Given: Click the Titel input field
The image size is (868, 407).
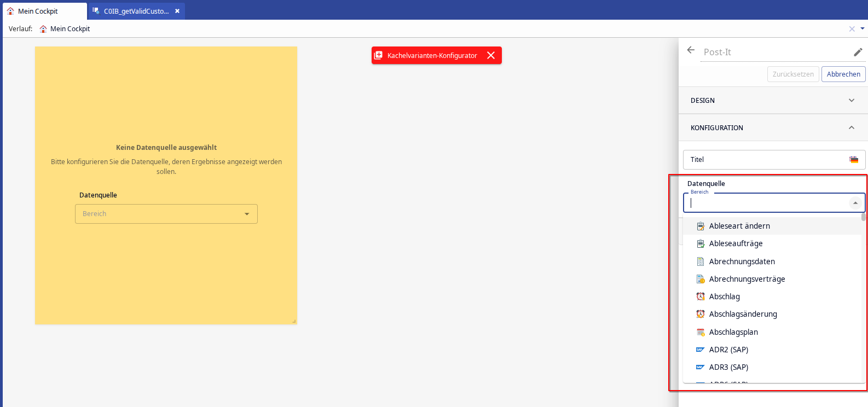Looking at the screenshot, I should pos(766,160).
